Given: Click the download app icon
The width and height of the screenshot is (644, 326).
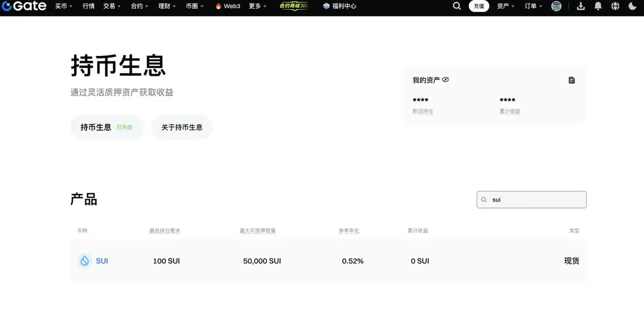Looking at the screenshot, I should (581, 6).
